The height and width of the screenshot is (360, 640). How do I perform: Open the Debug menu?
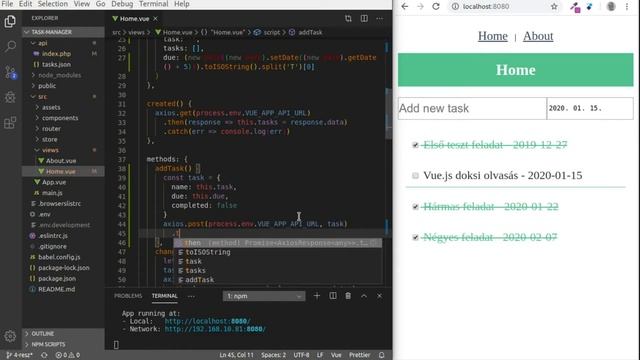tap(122, 4)
